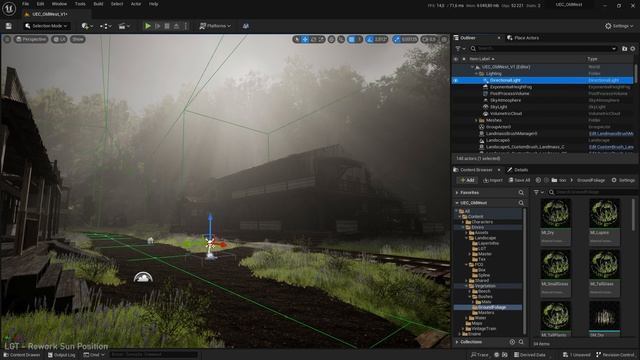Activate the select mode cursor in viewport
This screenshot has width=640, height=360.
297,39
